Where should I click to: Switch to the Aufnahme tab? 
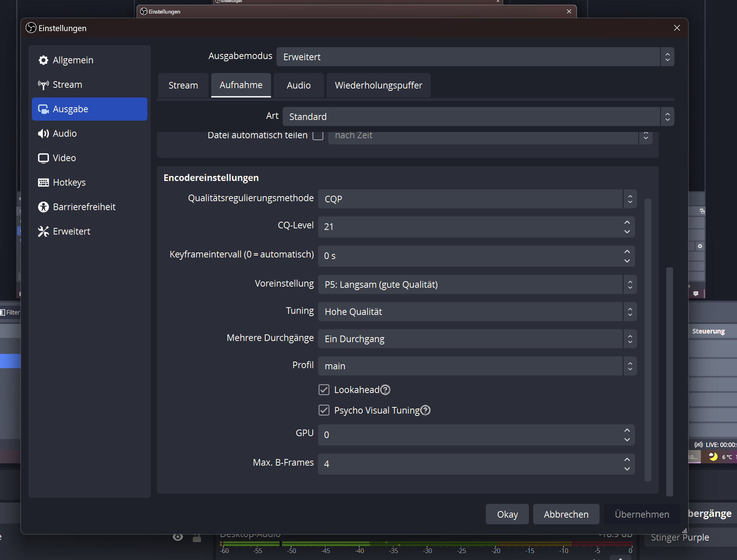[241, 85]
